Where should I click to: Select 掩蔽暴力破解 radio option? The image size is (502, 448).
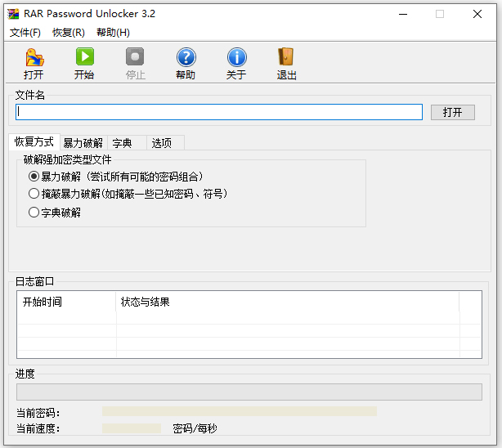point(128,194)
